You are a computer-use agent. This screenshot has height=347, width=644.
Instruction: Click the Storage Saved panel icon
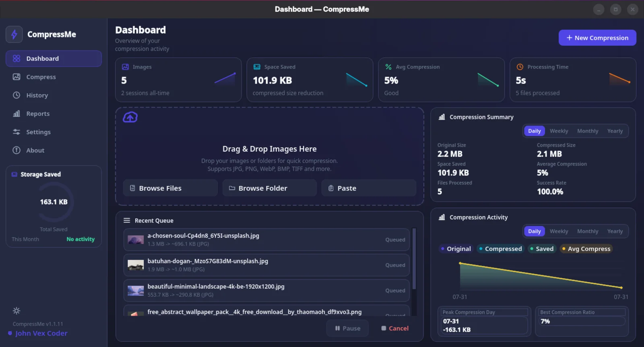[14, 174]
